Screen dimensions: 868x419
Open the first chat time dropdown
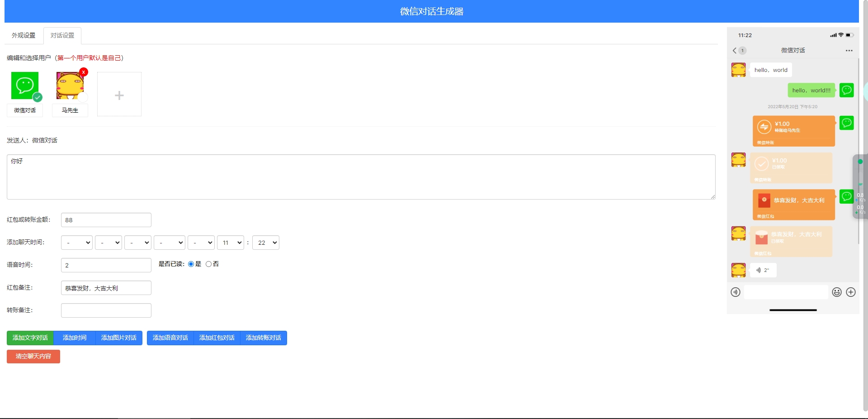click(77, 243)
